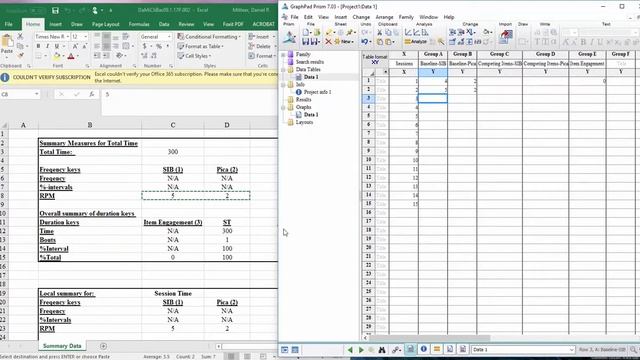This screenshot has width=640, height=360.
Task: Add a new sheet with plus icon
Action: [x=103, y=346]
